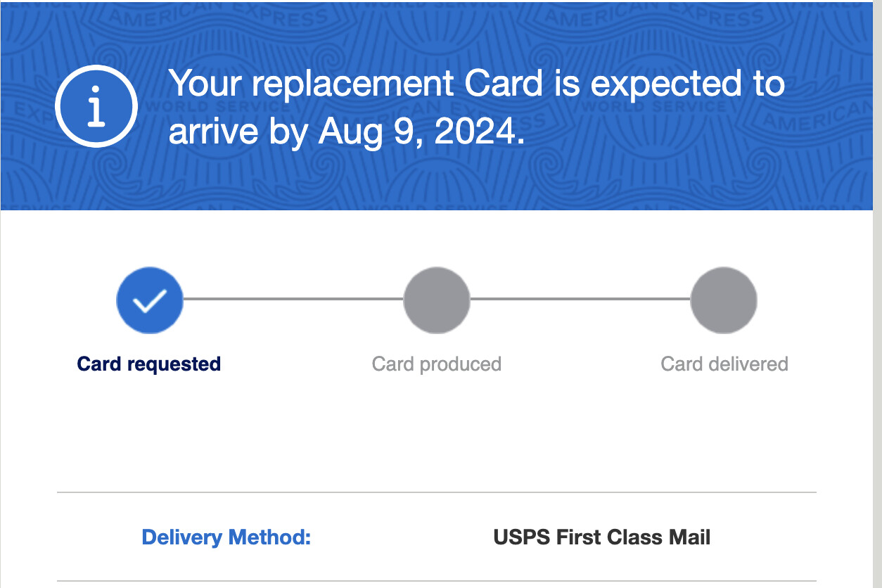Viewport: 882px width, 588px height.
Task: Click the "Card requested" step label
Action: [x=149, y=364]
